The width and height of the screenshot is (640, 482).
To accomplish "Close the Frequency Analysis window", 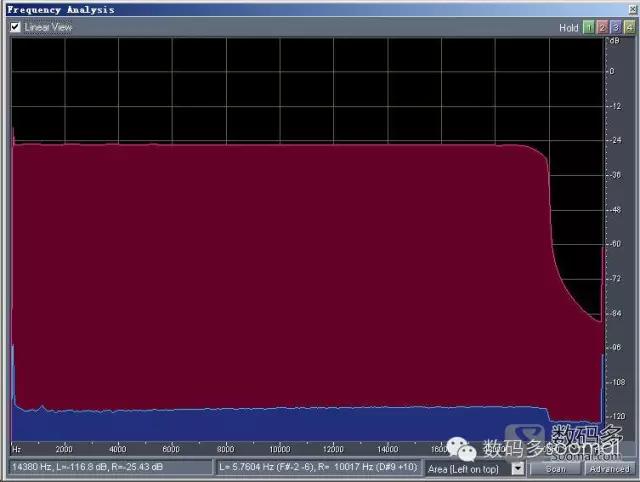I will click(x=633, y=9).
